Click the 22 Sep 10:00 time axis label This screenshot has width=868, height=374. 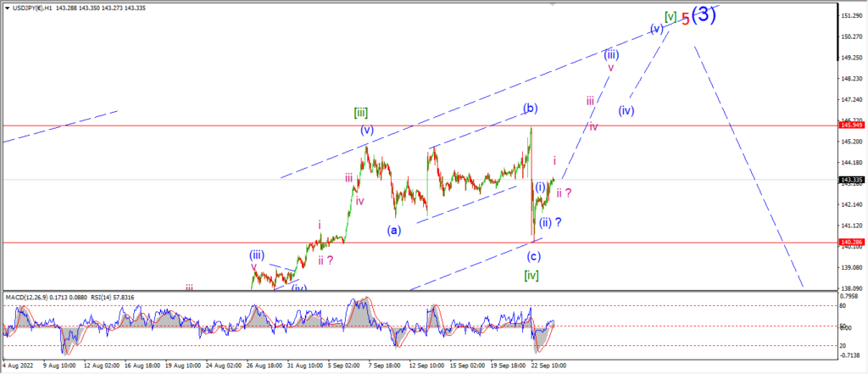coord(548,366)
